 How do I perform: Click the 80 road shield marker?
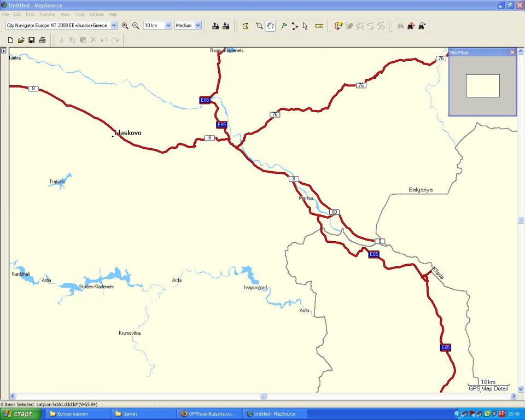point(334,212)
